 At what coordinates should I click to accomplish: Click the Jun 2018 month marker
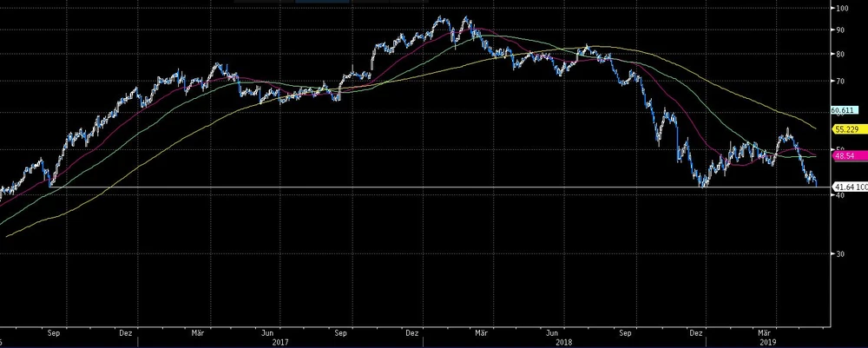click(552, 332)
